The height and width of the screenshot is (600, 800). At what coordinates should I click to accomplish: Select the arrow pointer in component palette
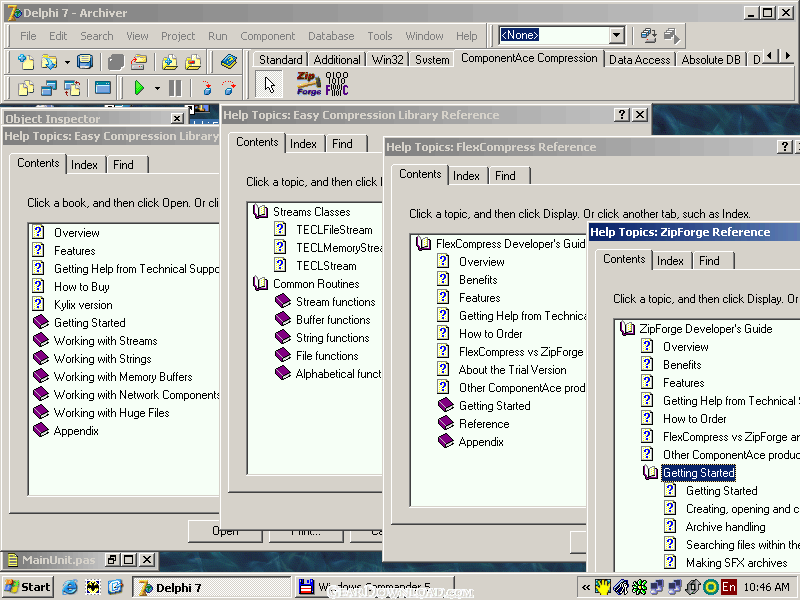[269, 84]
